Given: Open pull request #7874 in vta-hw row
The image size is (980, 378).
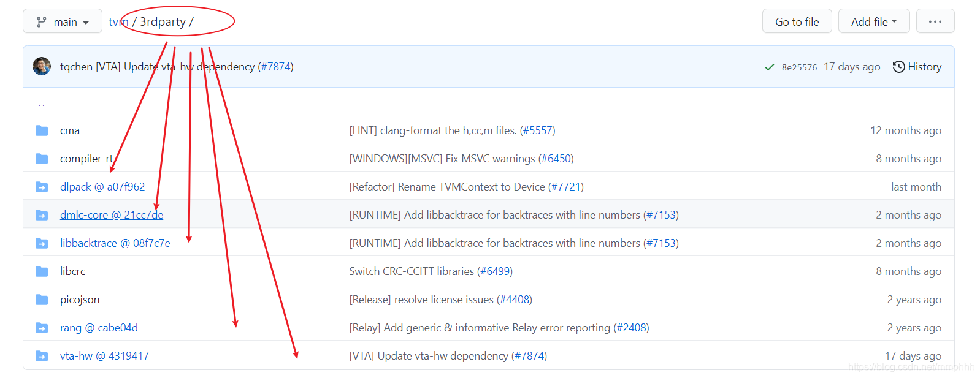Looking at the screenshot, I should click(x=530, y=356).
